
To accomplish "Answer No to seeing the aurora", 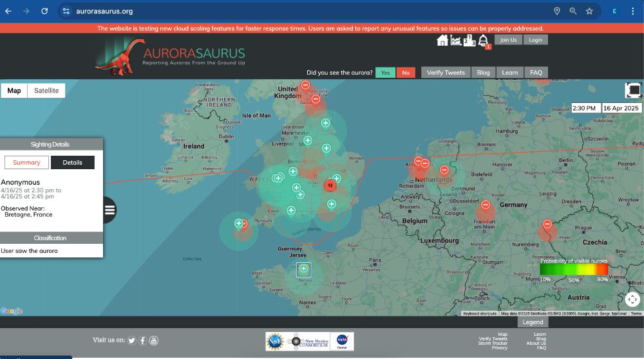I will 406,73.
